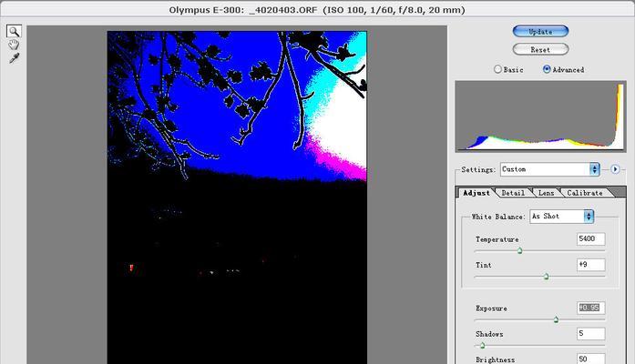Viewport: 635px width, 364px height.
Task: Open the White Balance As Shot dropdown
Action: click(x=562, y=217)
